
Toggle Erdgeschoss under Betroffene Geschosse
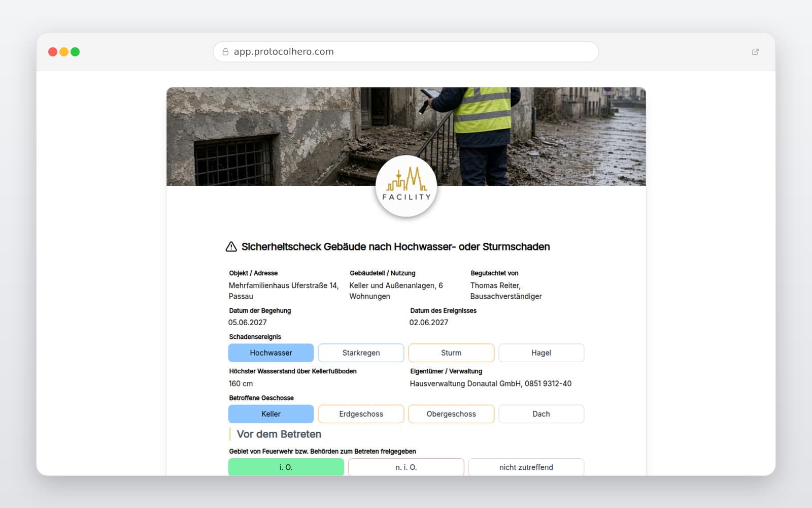(361, 414)
